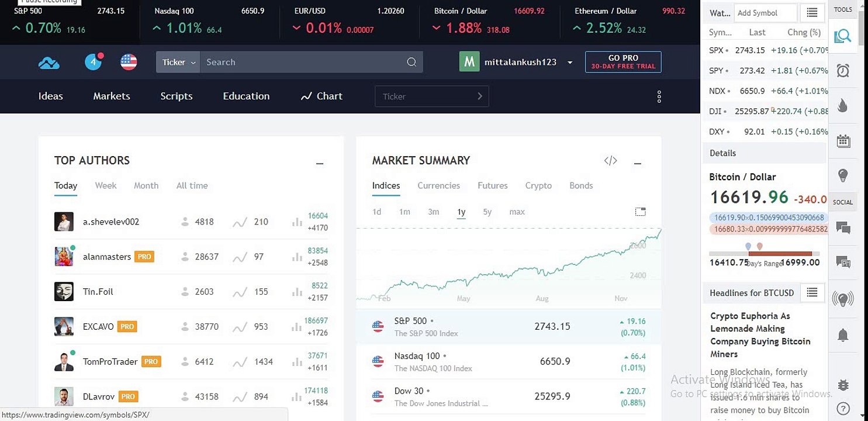Open the Nasdaq 100 index row
The width and height of the screenshot is (868, 421).
(509, 362)
